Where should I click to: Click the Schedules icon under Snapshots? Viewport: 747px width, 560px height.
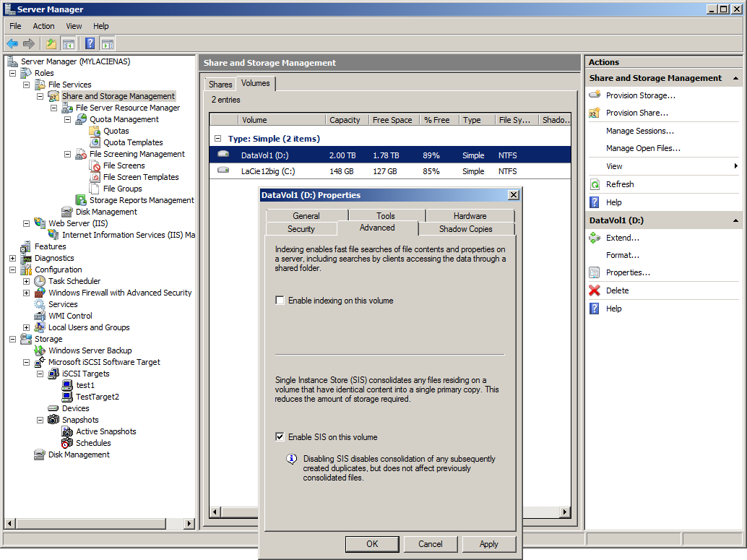click(67, 443)
